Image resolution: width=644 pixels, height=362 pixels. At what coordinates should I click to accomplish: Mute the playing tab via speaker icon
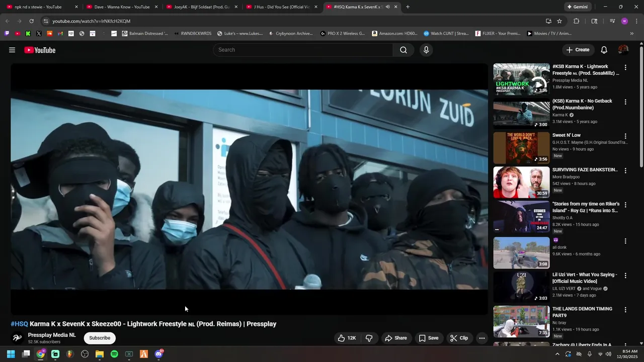pos(387,7)
